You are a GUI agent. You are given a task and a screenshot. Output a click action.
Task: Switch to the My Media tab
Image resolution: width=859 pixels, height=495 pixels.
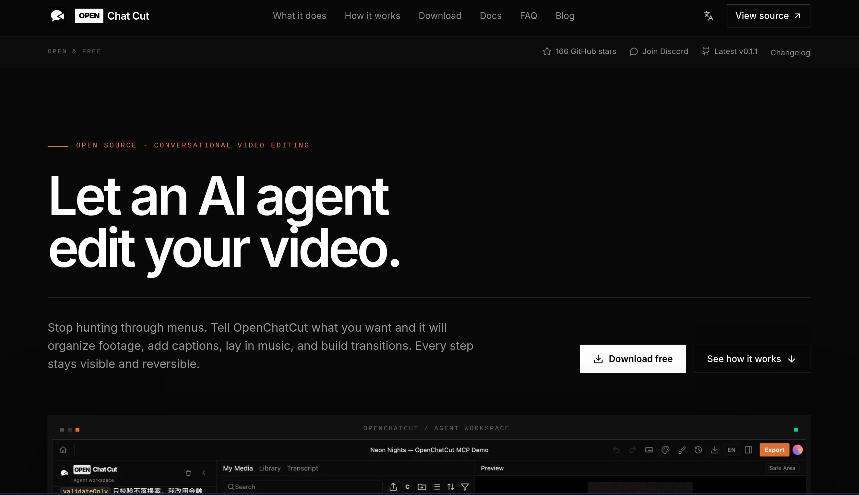[238, 469]
